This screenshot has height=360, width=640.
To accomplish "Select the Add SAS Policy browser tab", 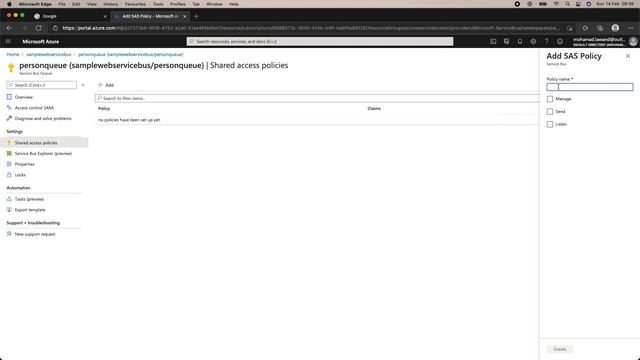I will [150, 16].
